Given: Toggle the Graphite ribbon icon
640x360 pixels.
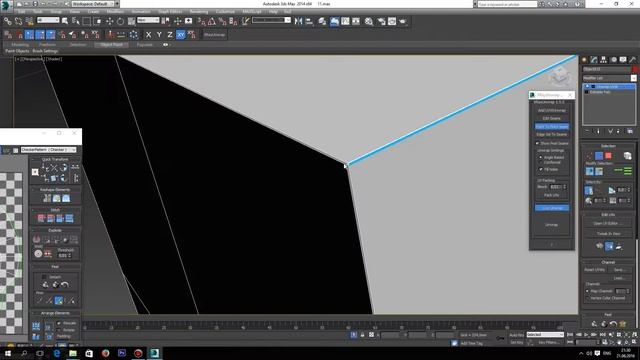Looking at the screenshot, I should (334, 21).
